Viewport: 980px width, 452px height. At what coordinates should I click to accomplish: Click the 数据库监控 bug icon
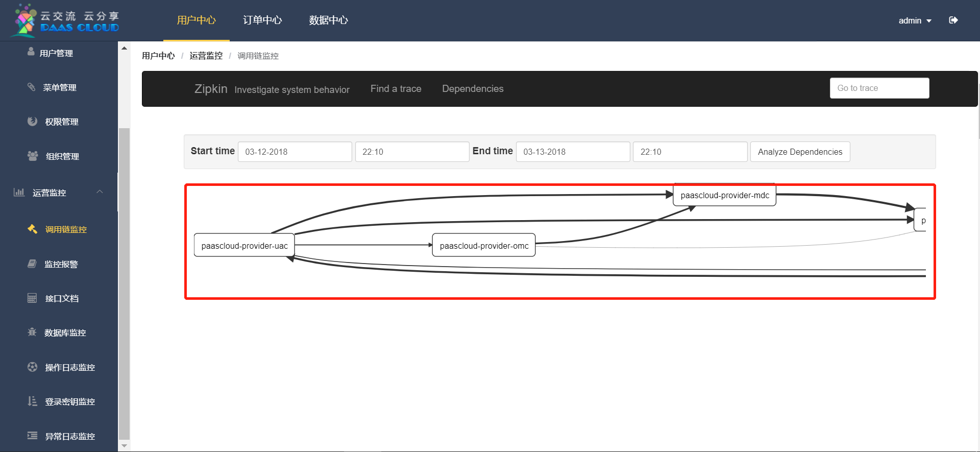pos(32,332)
